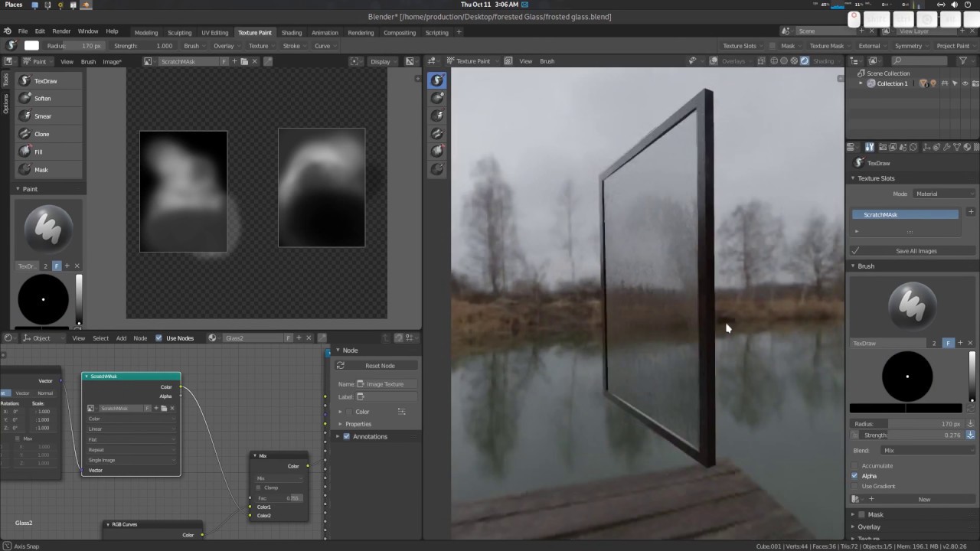Image resolution: width=980 pixels, height=551 pixels.
Task: Switch viewport to LookDev shading icon
Action: [795, 60]
